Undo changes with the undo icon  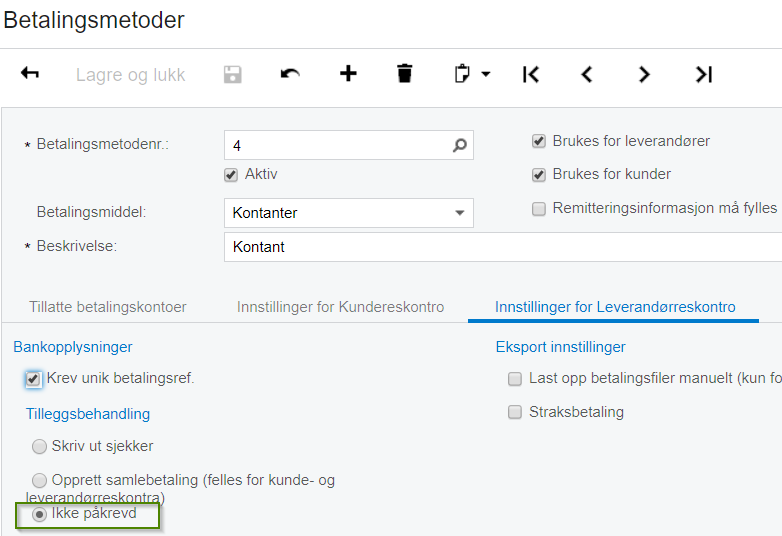(x=290, y=74)
